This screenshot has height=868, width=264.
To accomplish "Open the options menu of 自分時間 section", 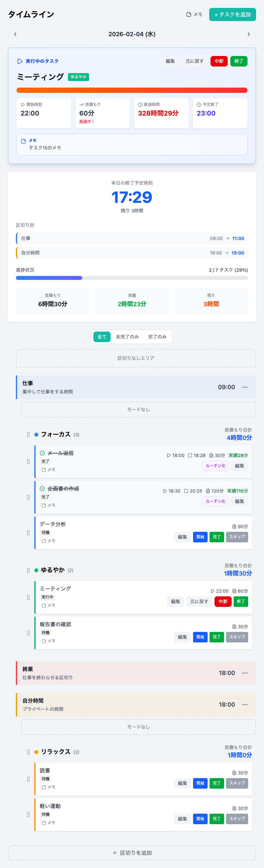I will (245, 704).
